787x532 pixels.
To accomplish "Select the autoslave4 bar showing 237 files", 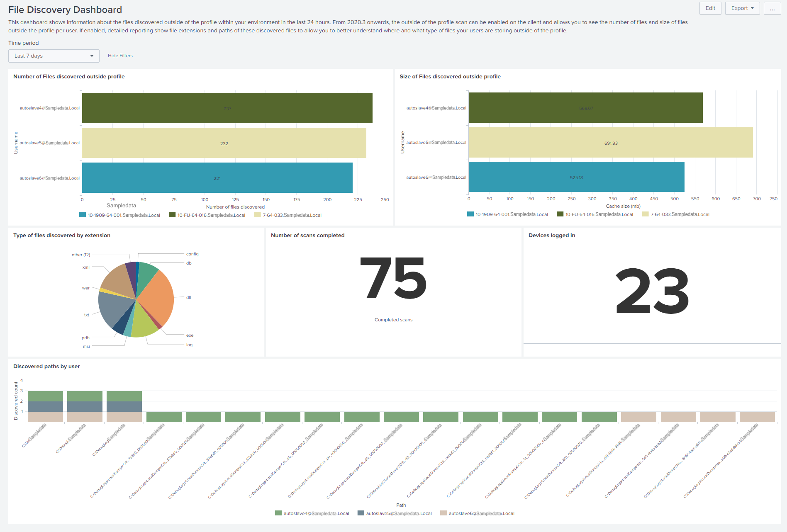I will (x=227, y=108).
